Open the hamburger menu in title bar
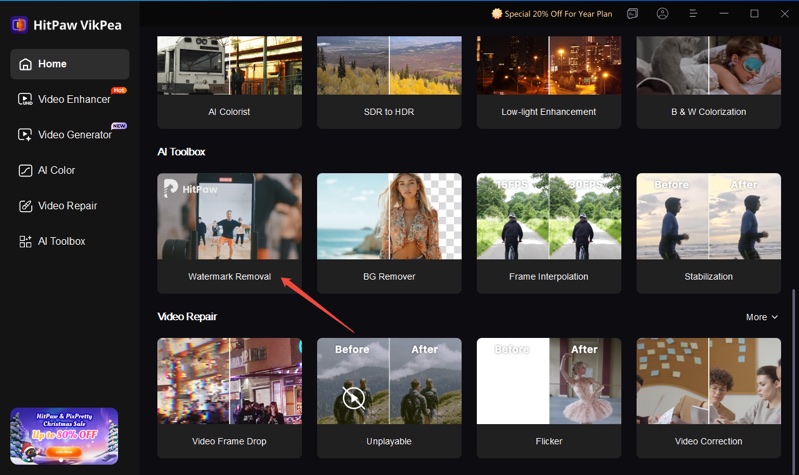Viewport: 799px width, 475px height. click(693, 14)
